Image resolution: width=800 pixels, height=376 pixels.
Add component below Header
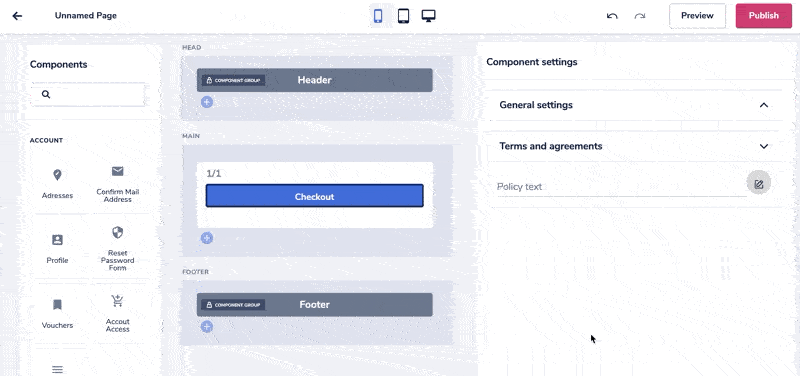[x=207, y=102]
